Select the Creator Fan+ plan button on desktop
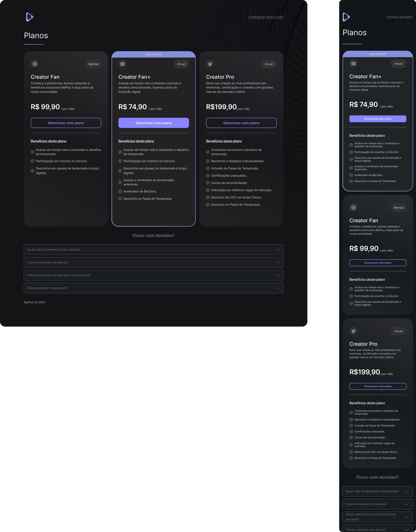 coord(154,123)
